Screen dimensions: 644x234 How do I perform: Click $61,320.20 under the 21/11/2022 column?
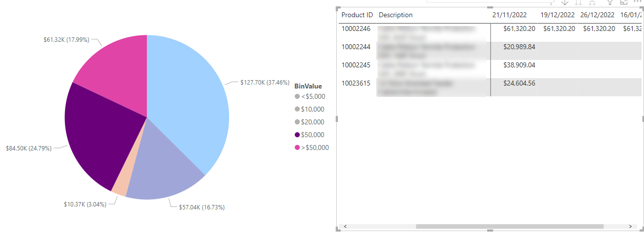519,29
